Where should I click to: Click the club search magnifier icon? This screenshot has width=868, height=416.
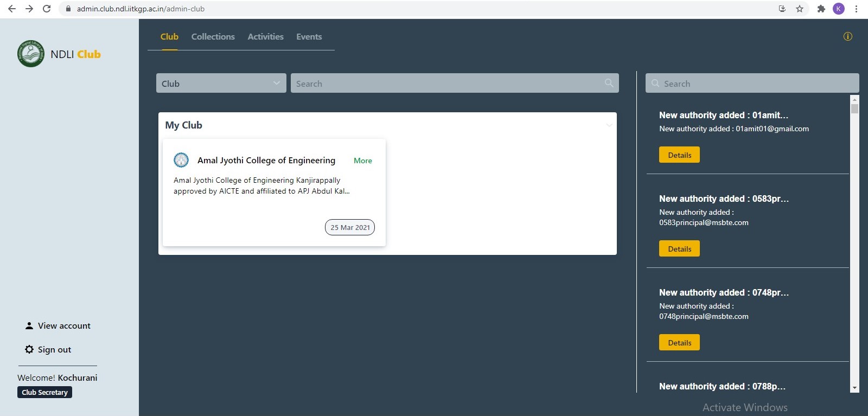click(609, 83)
